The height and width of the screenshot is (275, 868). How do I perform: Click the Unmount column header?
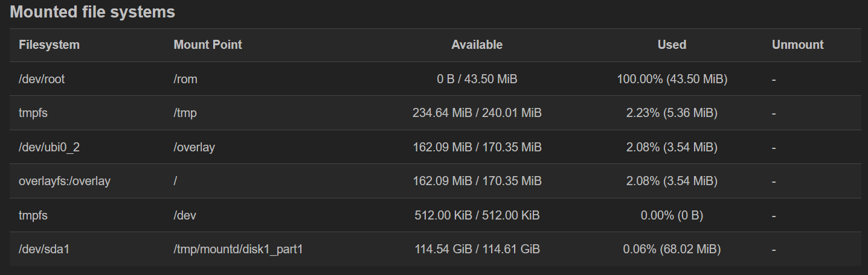798,45
